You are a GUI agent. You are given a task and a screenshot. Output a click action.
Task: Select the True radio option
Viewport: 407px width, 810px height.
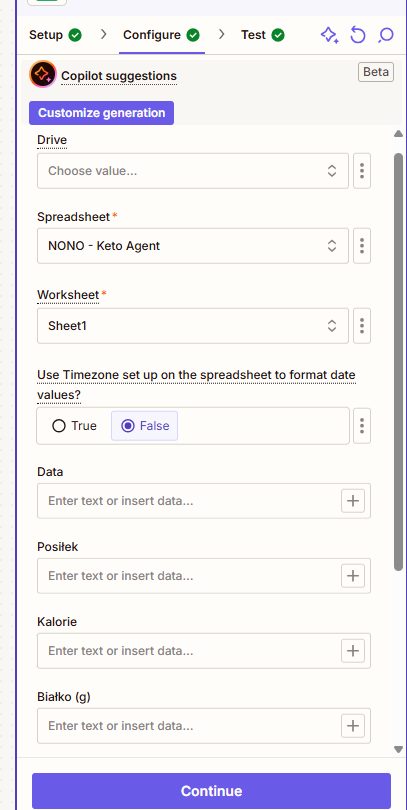click(x=74, y=426)
